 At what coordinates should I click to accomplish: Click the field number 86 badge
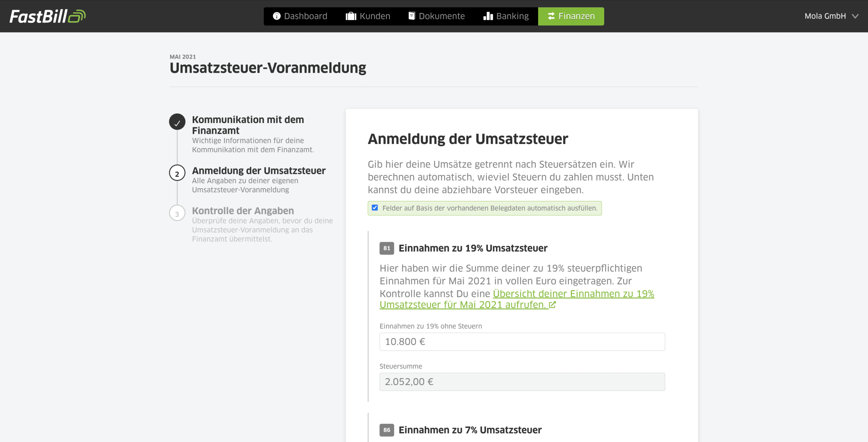coord(387,430)
